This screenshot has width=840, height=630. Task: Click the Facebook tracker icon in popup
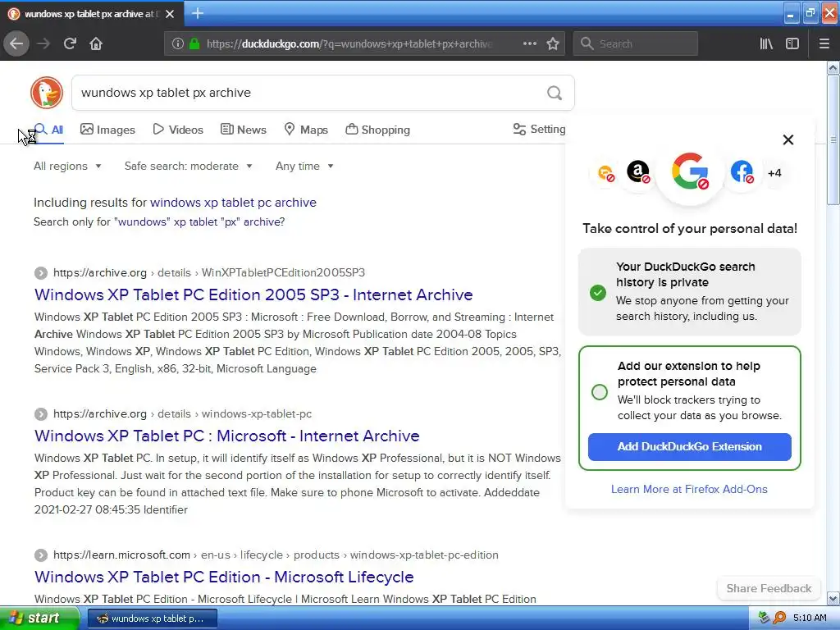(742, 172)
